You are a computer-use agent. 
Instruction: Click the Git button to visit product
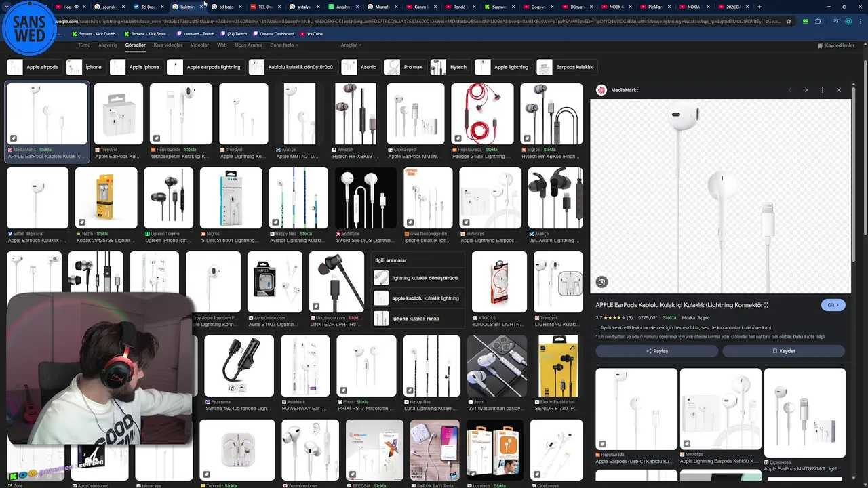tap(833, 305)
